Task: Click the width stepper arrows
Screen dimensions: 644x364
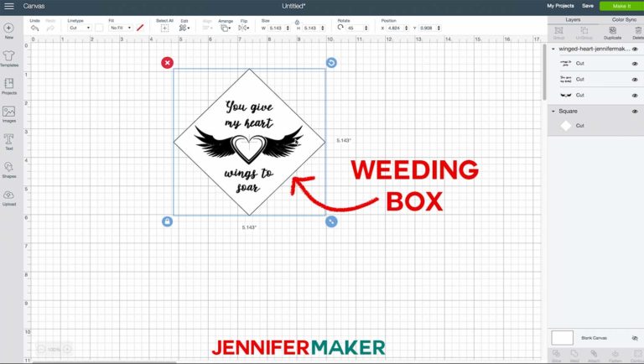Action: point(288,28)
